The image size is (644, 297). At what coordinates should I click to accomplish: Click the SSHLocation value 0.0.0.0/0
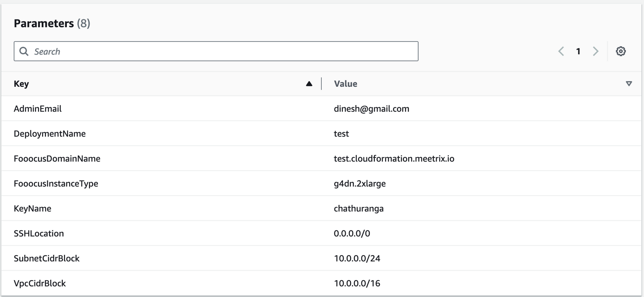click(352, 233)
